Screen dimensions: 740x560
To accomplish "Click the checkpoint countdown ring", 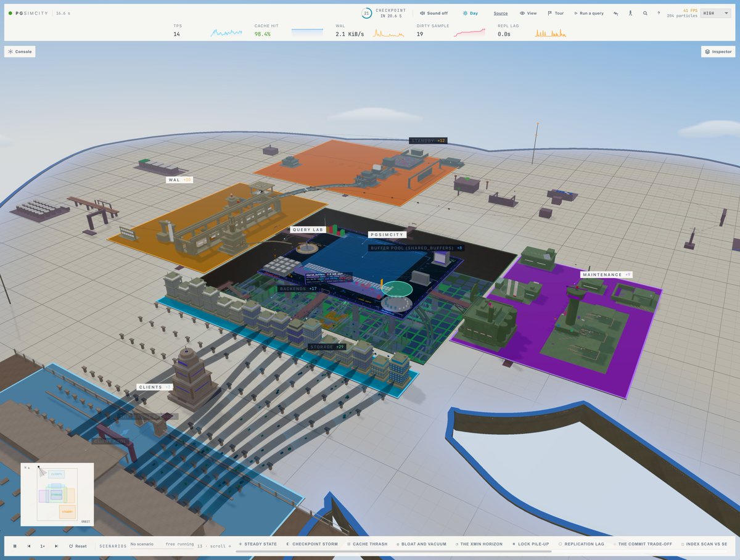I will point(366,13).
